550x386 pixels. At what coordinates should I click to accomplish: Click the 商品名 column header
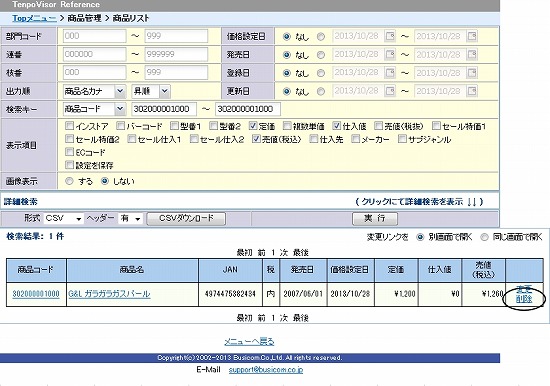click(132, 270)
